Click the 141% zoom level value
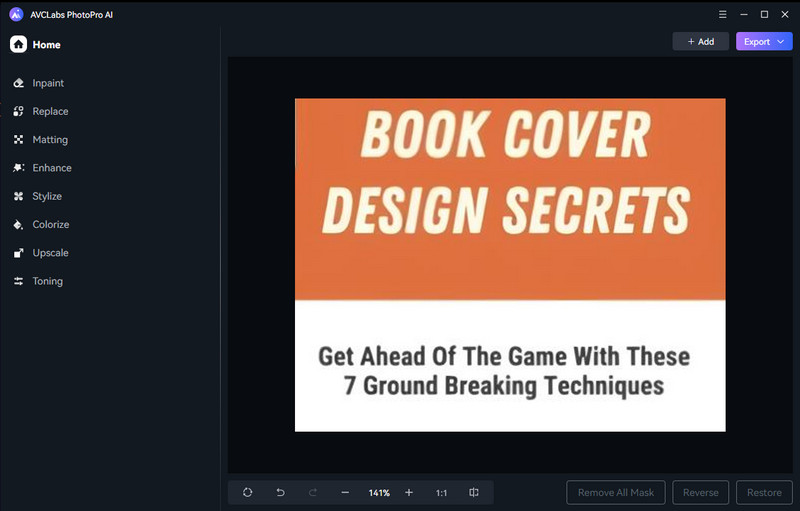The height and width of the screenshot is (511, 800). point(379,493)
